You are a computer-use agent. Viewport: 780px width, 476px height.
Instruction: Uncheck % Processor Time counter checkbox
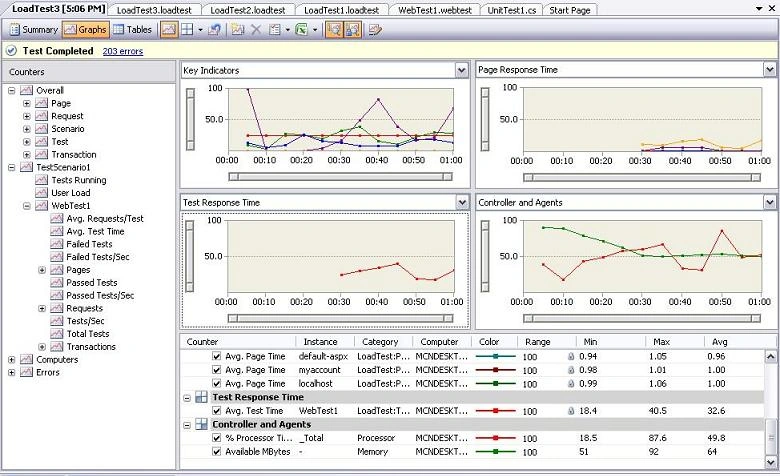(216, 438)
